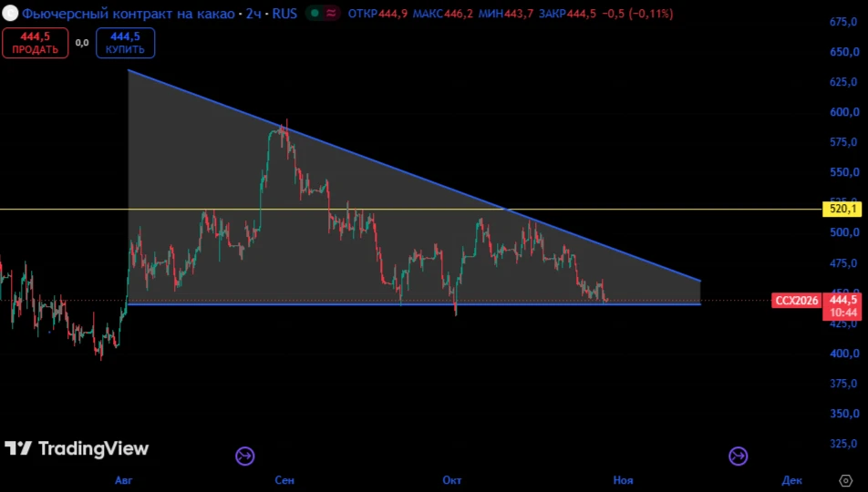Click the Ноя label on time axis
868x492 pixels.
(623, 480)
